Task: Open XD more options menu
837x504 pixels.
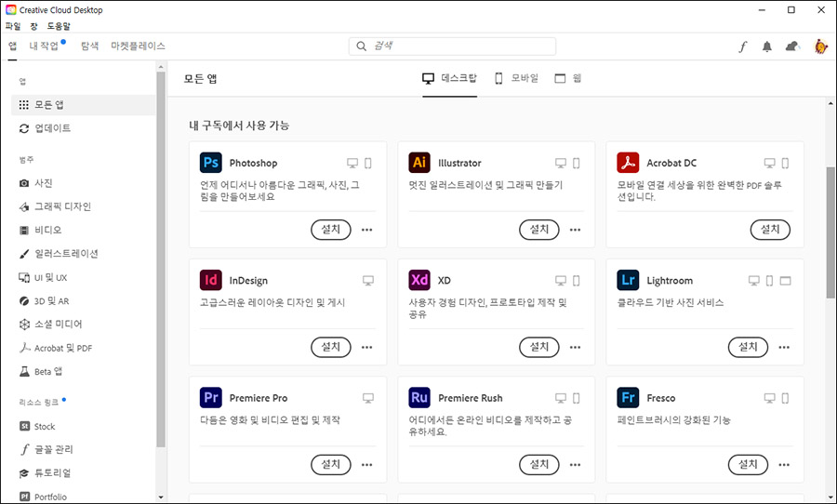Action: pos(575,347)
